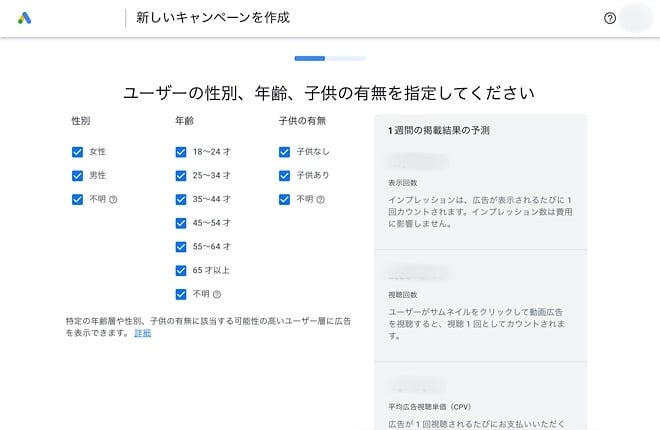Toggle the 不明 checkbox under 性別

(78, 199)
